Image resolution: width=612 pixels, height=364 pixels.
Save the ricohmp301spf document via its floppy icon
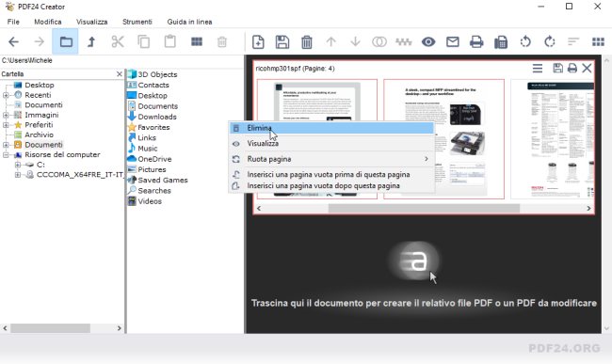pos(557,69)
